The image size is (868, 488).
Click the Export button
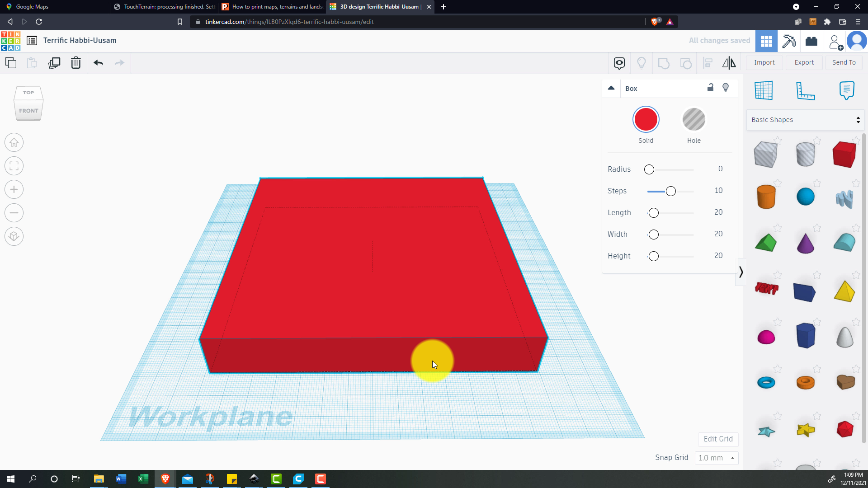(x=804, y=62)
